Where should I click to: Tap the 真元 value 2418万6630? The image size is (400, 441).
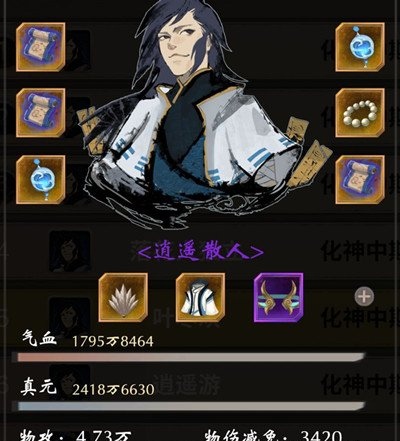pos(113,390)
